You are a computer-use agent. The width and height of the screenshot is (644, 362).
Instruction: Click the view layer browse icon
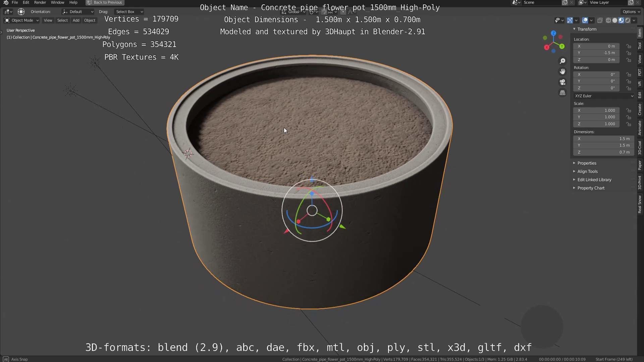point(583,2)
